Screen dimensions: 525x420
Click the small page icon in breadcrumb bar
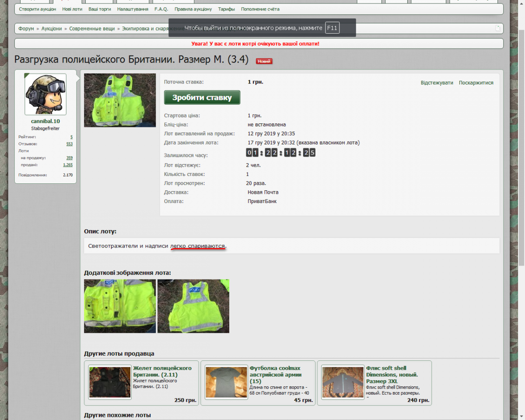pyautogui.click(x=497, y=28)
